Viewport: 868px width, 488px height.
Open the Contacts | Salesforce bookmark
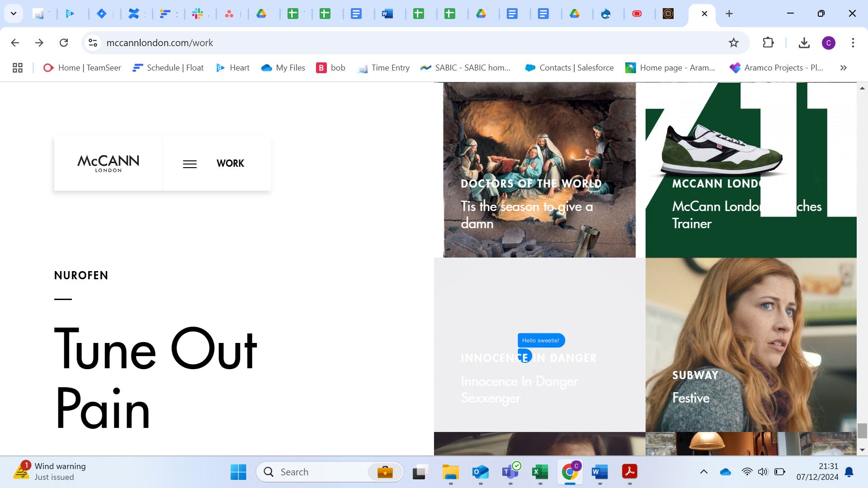tap(569, 68)
